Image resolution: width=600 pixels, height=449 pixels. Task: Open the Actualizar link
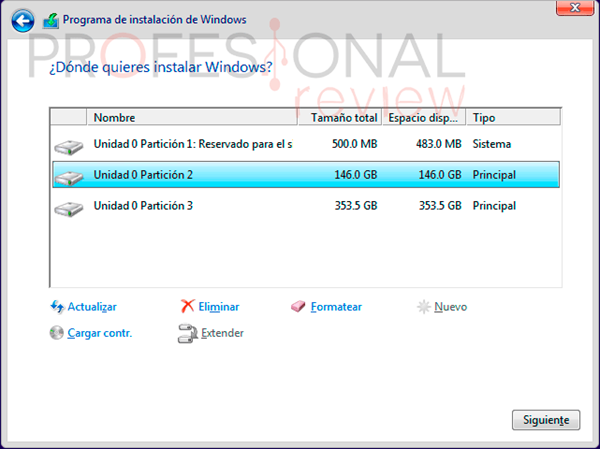tap(92, 307)
